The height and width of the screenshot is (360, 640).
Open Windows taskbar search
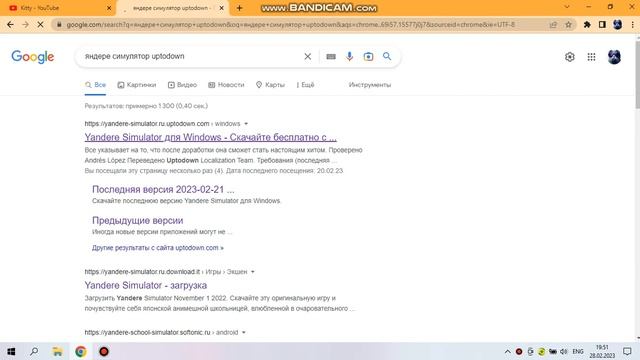click(34, 351)
